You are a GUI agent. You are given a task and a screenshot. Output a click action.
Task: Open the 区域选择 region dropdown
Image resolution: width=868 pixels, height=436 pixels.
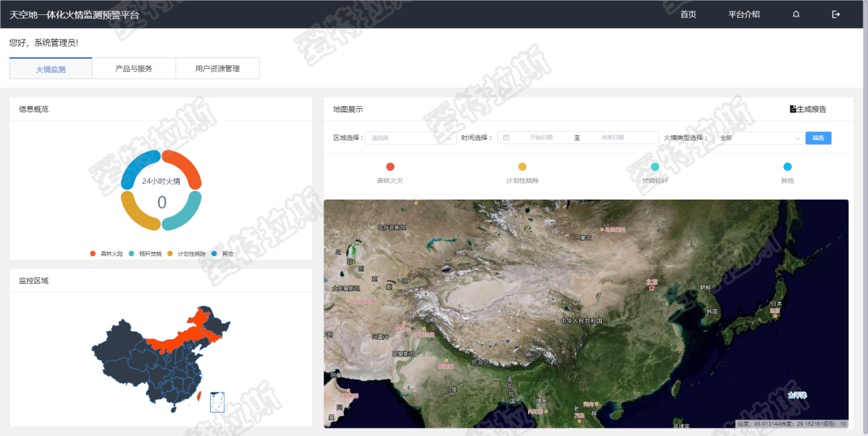pos(410,138)
